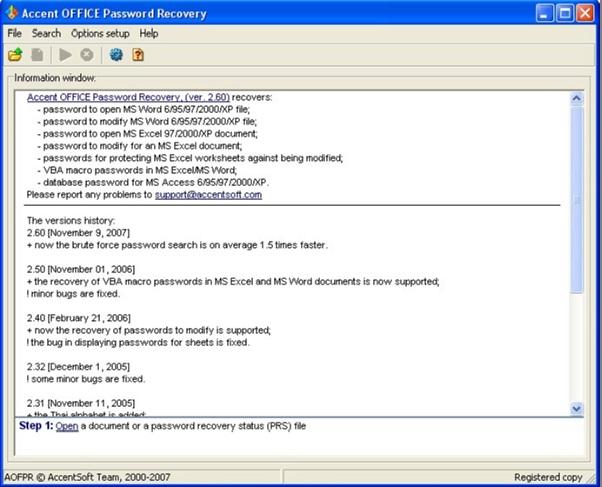Image resolution: width=602 pixels, height=487 pixels.
Task: Open the Help menu
Action: (149, 33)
